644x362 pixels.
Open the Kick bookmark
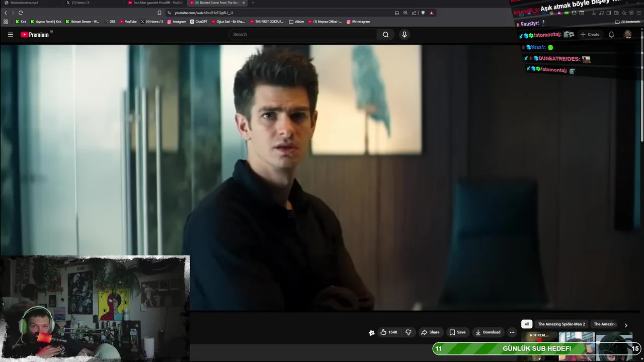(x=21, y=22)
